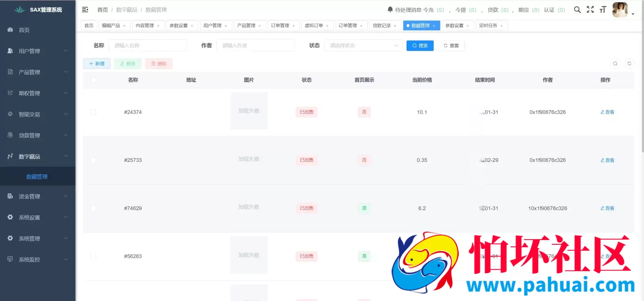This screenshot has width=644, height=301.
Task: Check the row checkbox for #74629
Action: tap(93, 208)
